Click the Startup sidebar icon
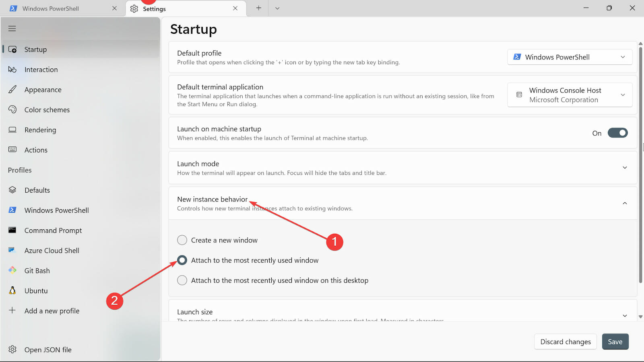The image size is (644, 362). coord(12,49)
